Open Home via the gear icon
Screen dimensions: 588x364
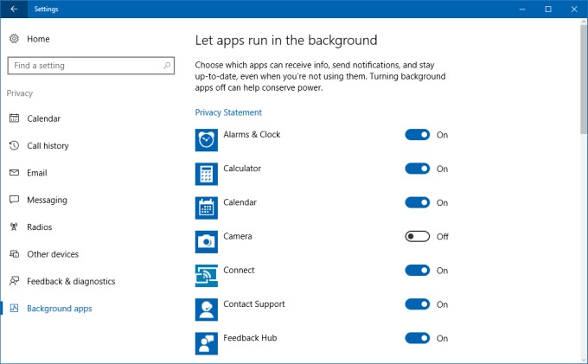pyautogui.click(x=14, y=39)
